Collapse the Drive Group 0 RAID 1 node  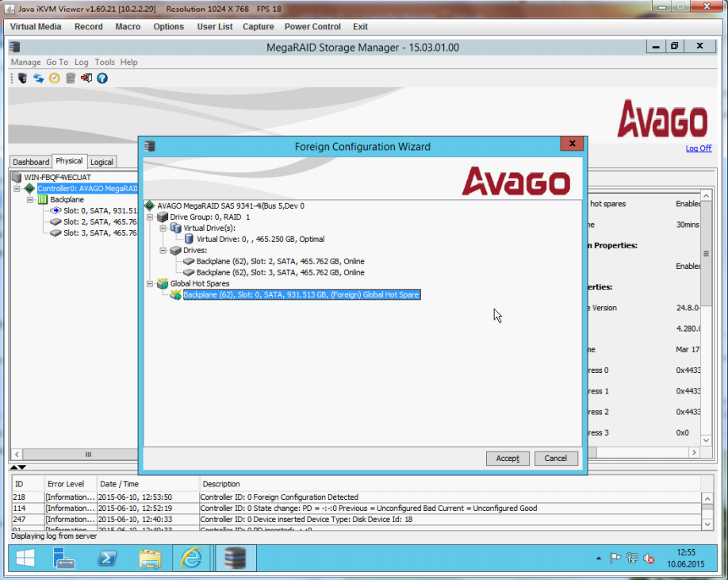coord(151,217)
